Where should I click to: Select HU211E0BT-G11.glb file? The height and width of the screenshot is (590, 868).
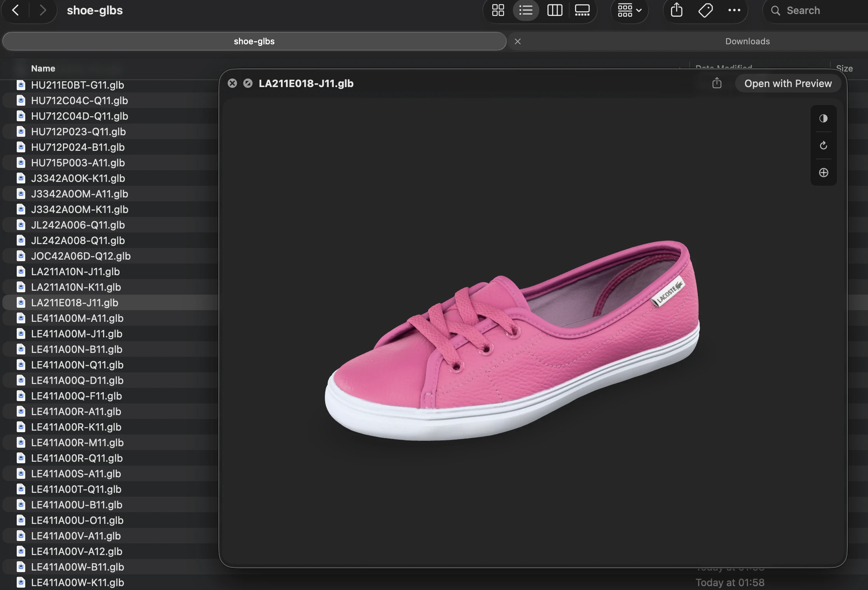[x=77, y=85]
